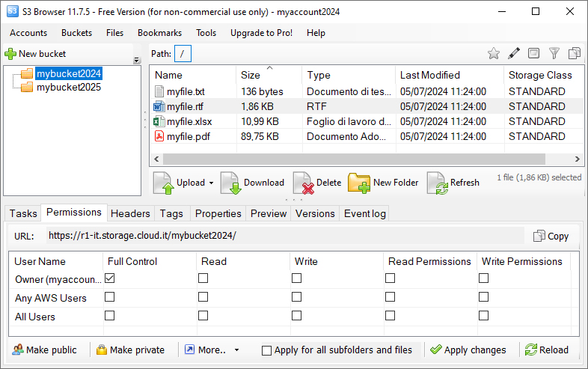Open the Bookmarks menu
Screen dimensions: 588x369
click(x=160, y=33)
